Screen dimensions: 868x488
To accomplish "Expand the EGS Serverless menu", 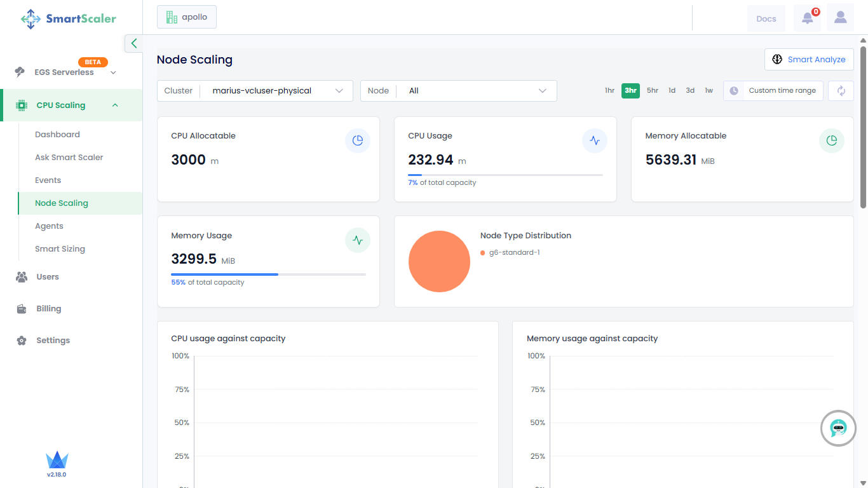I will (65, 72).
